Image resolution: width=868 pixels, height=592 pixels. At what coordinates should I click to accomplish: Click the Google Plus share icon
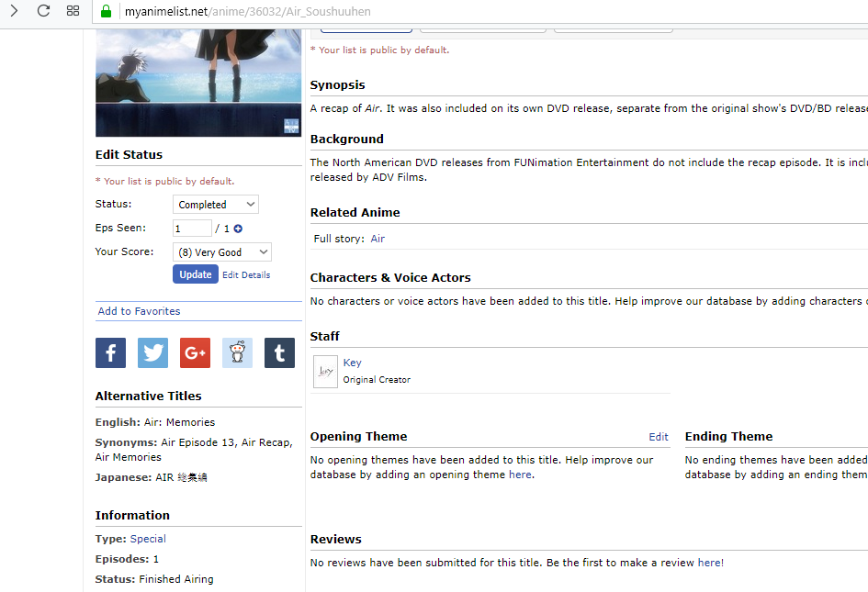pyautogui.click(x=195, y=352)
